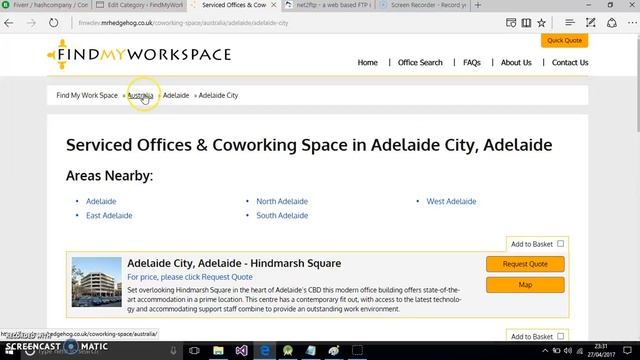
Task: Open the reading list book icon
Action: 526,23
